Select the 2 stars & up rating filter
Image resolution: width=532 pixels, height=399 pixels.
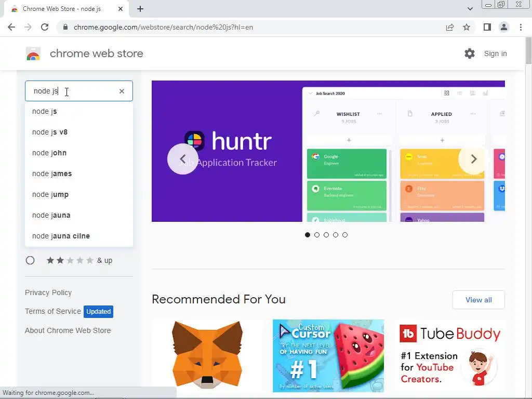30,260
